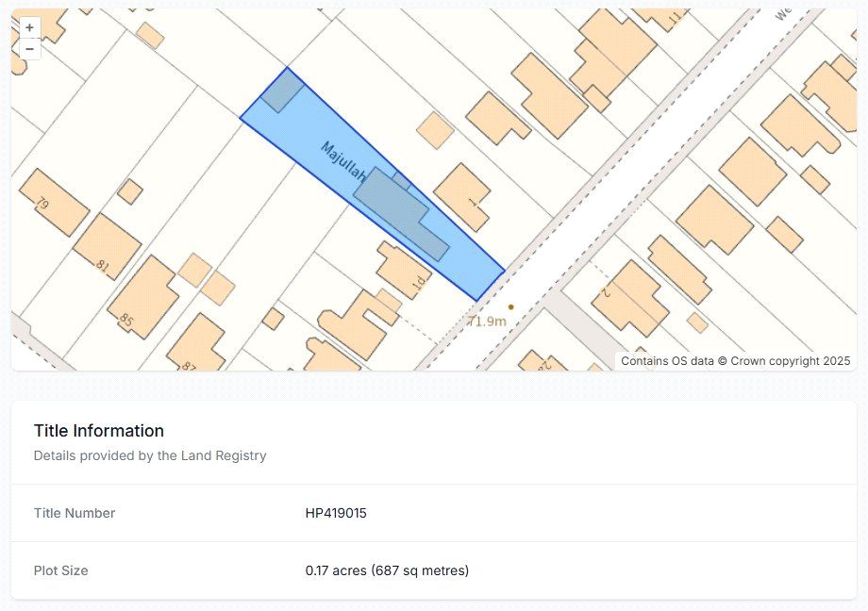
Task: Click the building numbered 79
Action: (x=55, y=203)
